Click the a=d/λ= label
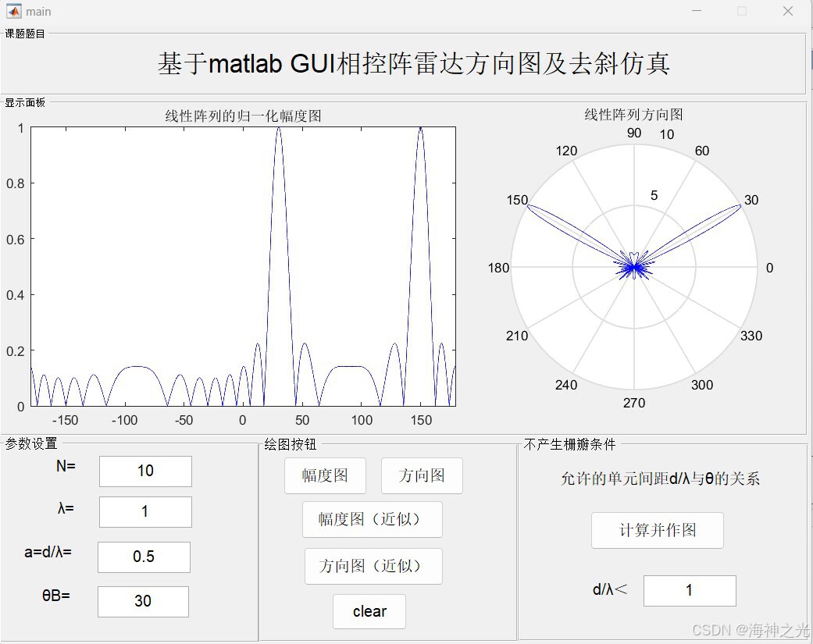This screenshot has height=644, width=813. pos(48,552)
